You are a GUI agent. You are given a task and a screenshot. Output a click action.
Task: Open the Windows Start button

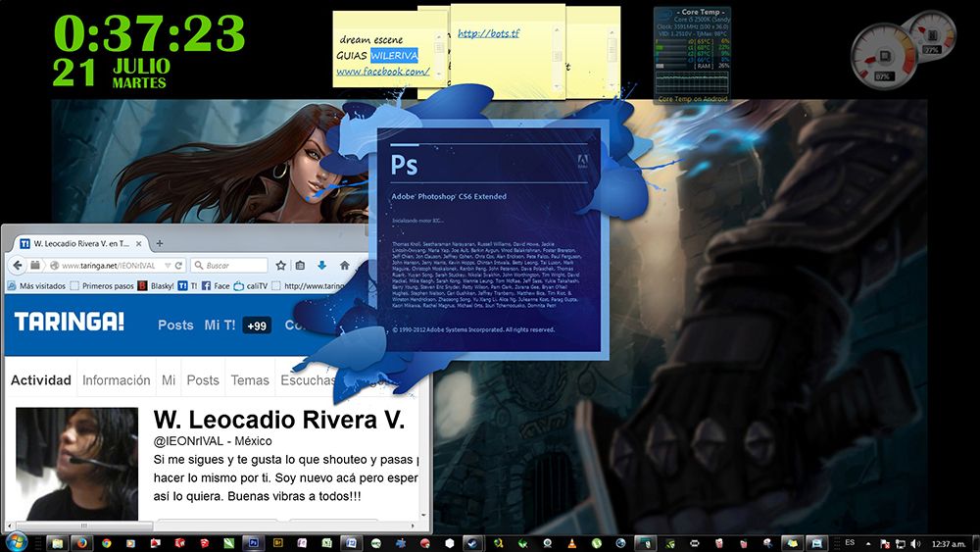(x=17, y=541)
